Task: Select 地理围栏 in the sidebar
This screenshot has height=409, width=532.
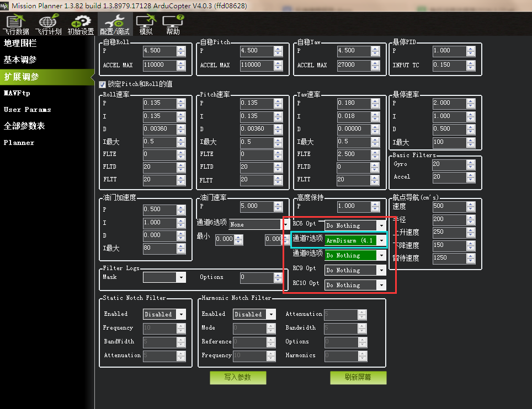Action: pos(20,43)
